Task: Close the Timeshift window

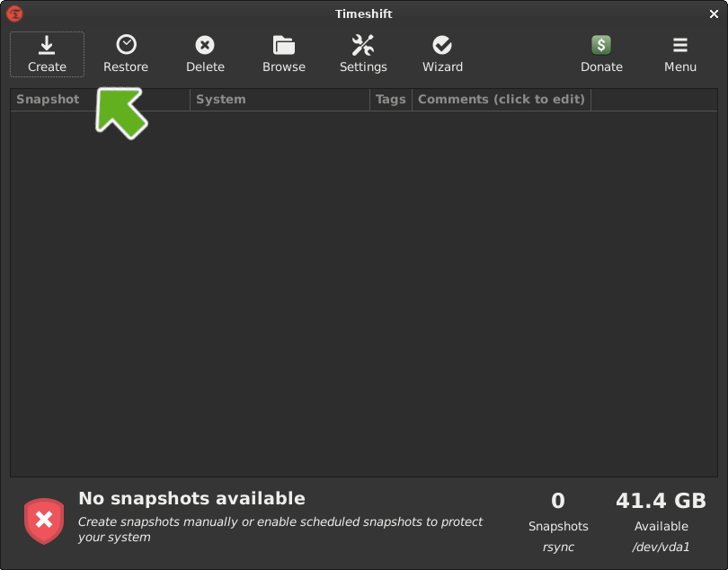Action: 714,13
